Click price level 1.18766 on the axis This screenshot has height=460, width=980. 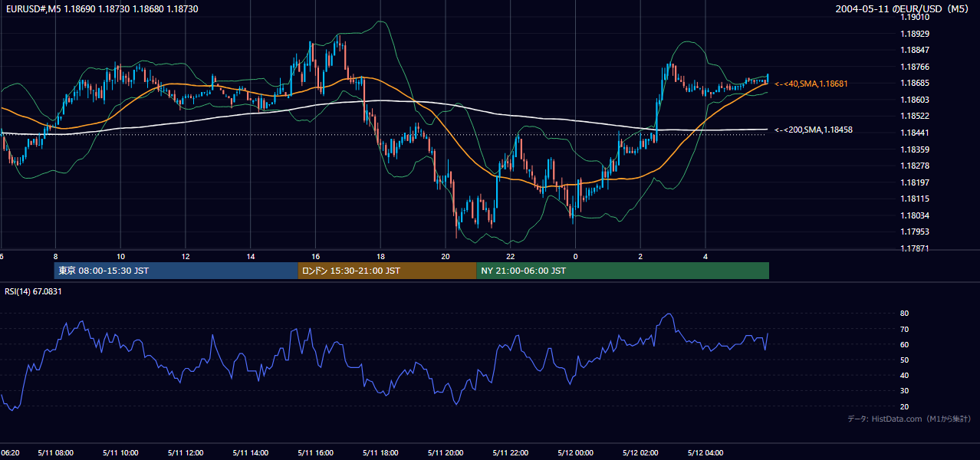pyautogui.click(x=916, y=67)
